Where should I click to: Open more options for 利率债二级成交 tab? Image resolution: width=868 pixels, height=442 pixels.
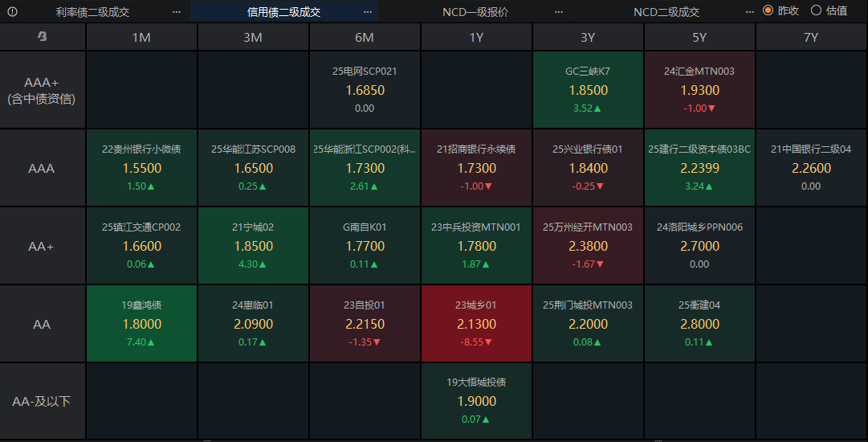point(177,12)
